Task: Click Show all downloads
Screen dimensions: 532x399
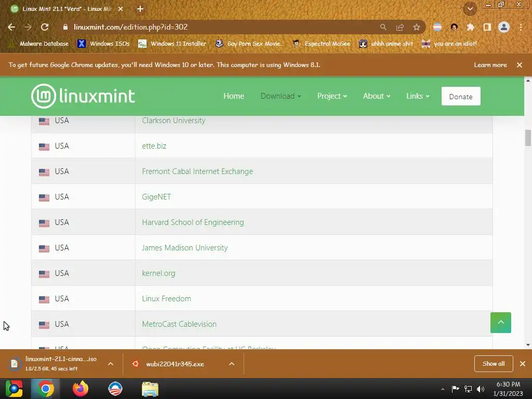Action: point(494,364)
